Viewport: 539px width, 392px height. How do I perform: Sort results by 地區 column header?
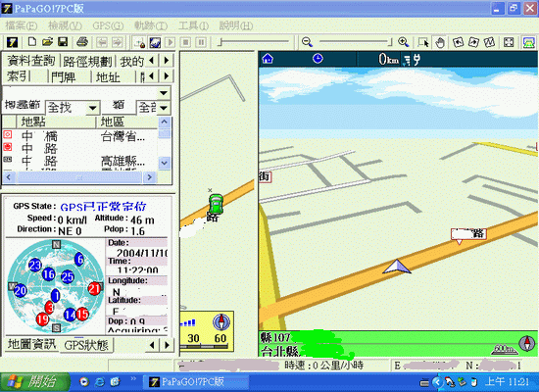coord(126,122)
